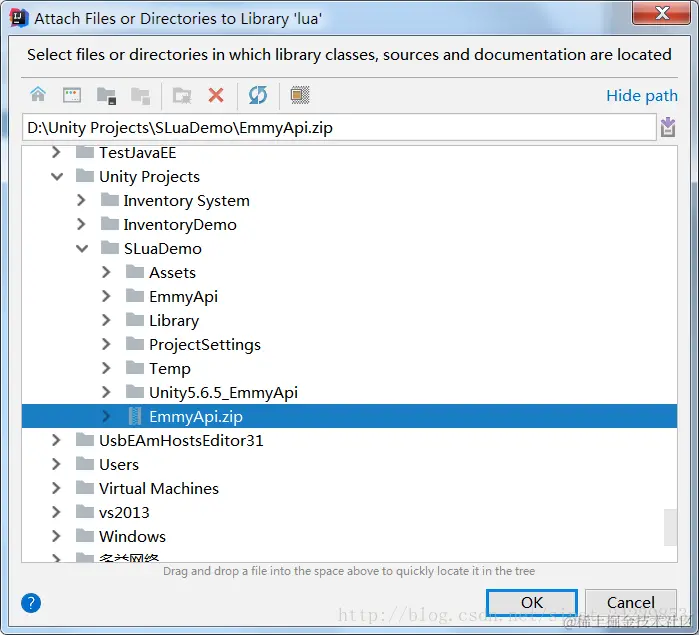Go to the Home directory icon
This screenshot has width=699, height=635.
(x=38, y=95)
